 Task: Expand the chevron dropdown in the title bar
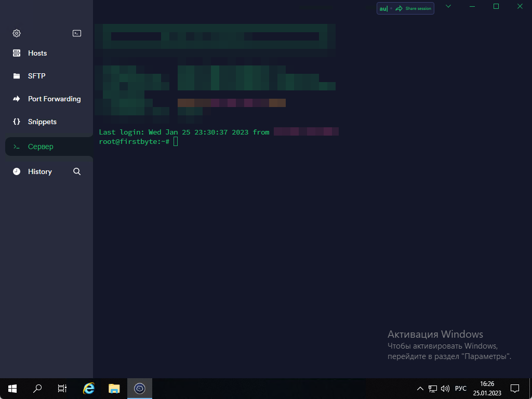pos(448,6)
